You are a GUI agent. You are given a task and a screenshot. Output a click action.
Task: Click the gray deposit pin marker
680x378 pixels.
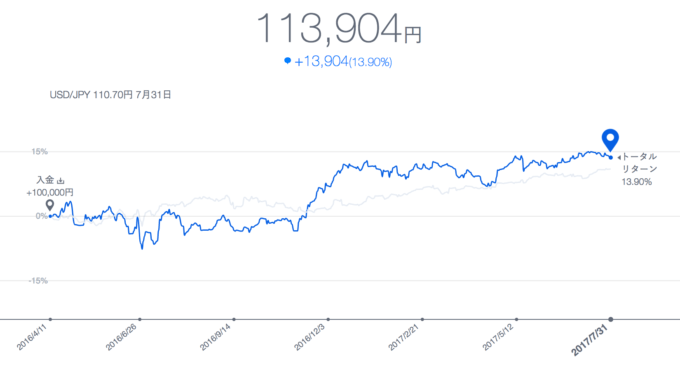50,205
